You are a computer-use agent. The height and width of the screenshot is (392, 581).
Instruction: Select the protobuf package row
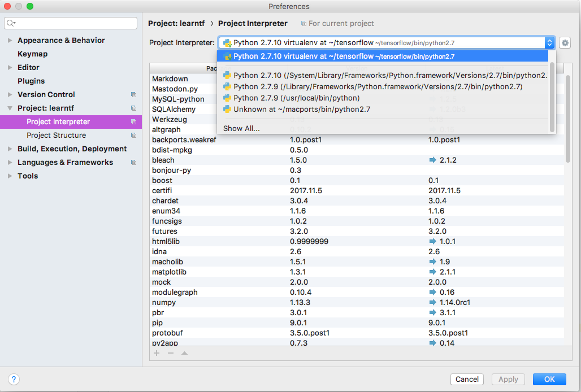[357, 333]
